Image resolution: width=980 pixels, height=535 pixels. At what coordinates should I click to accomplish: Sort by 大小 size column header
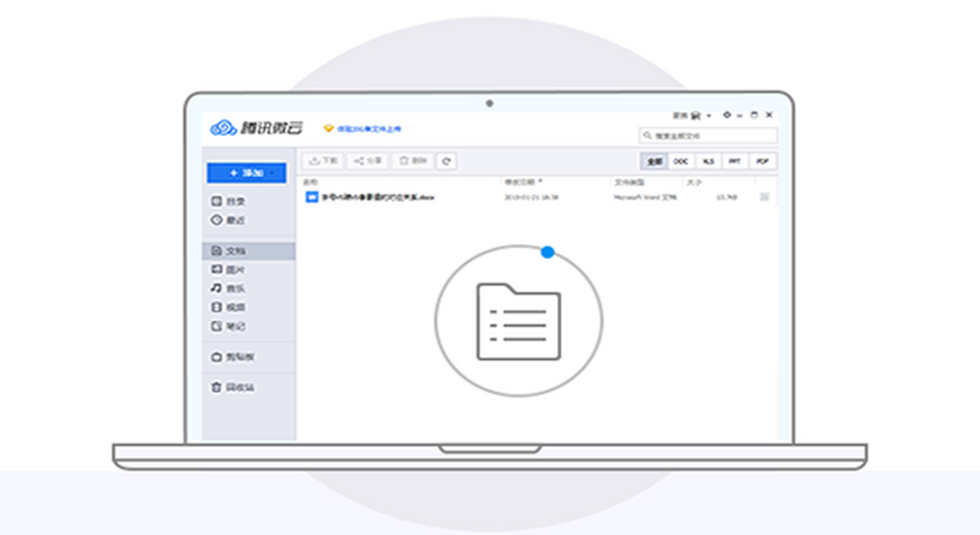click(x=693, y=181)
